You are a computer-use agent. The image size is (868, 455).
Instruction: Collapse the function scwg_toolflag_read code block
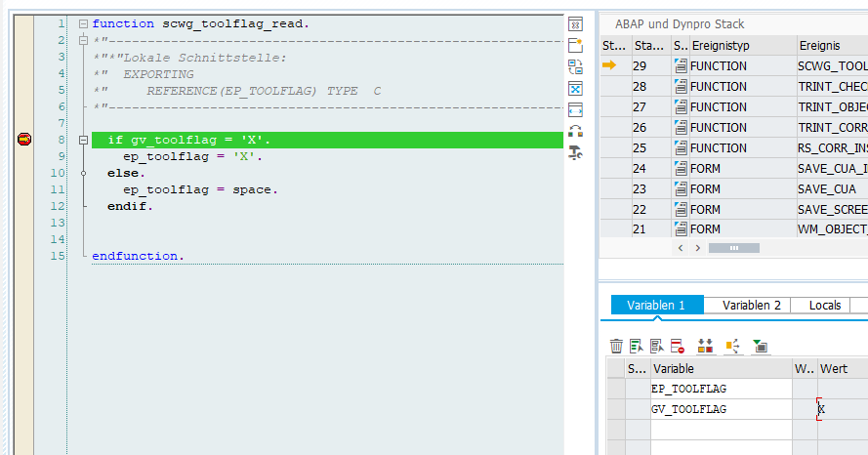(x=83, y=23)
